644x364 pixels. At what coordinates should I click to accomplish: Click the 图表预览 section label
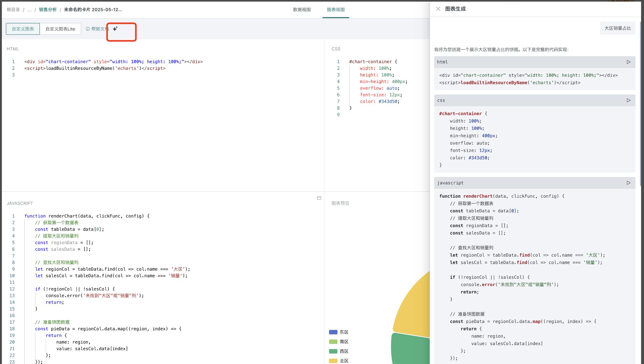coord(340,203)
